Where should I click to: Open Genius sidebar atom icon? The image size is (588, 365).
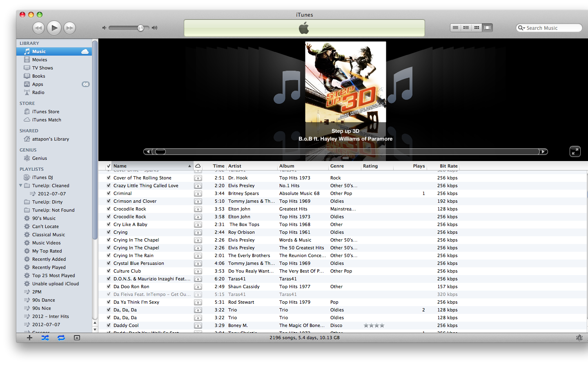pyautogui.click(x=579, y=338)
